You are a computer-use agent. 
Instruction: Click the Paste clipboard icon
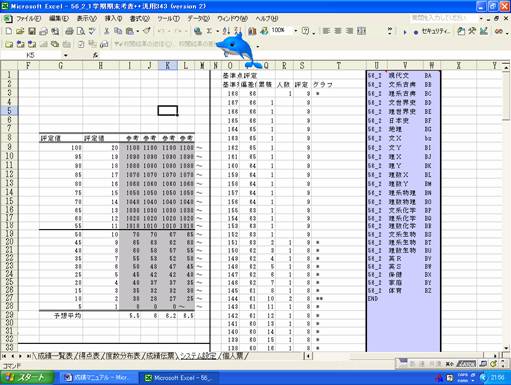click(130, 31)
